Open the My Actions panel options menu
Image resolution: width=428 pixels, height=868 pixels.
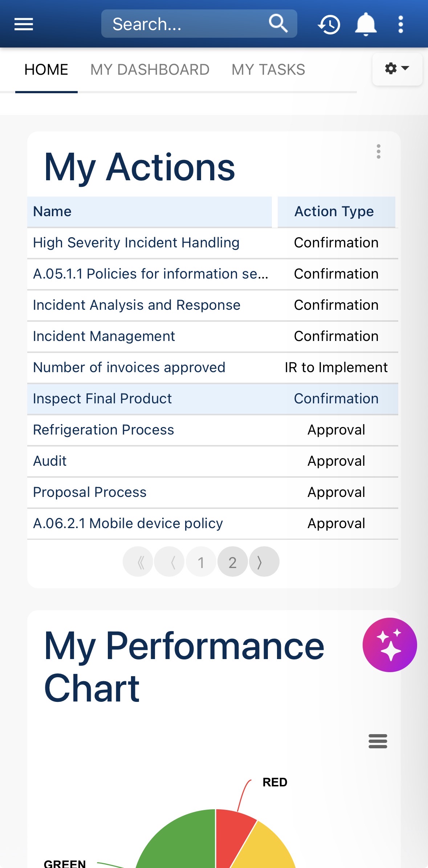point(378,151)
